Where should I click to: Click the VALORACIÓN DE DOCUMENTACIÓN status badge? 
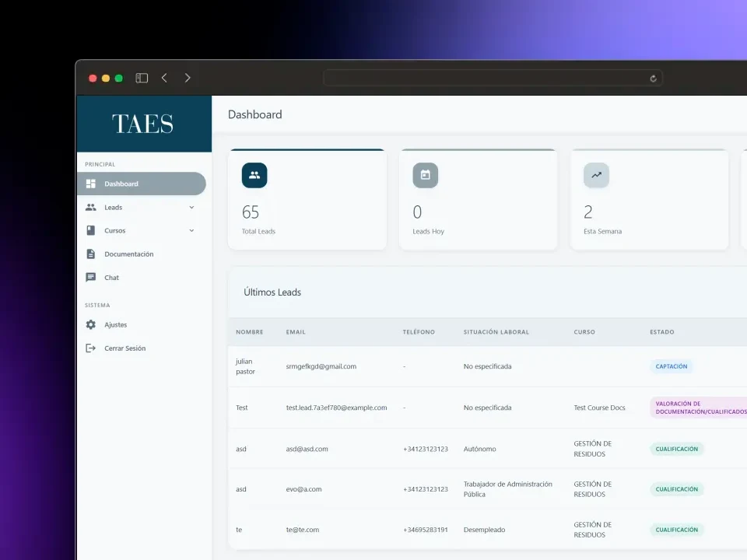coord(699,408)
